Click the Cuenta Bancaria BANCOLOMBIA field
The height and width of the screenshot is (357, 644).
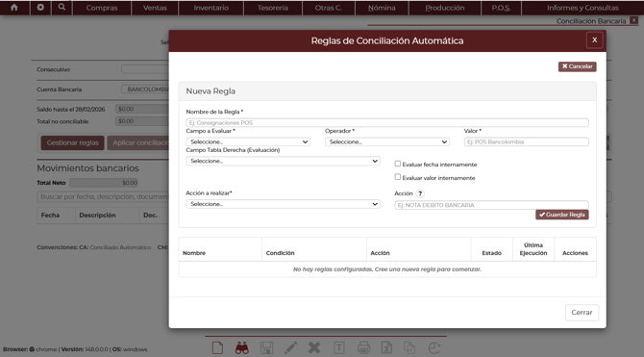145,89
